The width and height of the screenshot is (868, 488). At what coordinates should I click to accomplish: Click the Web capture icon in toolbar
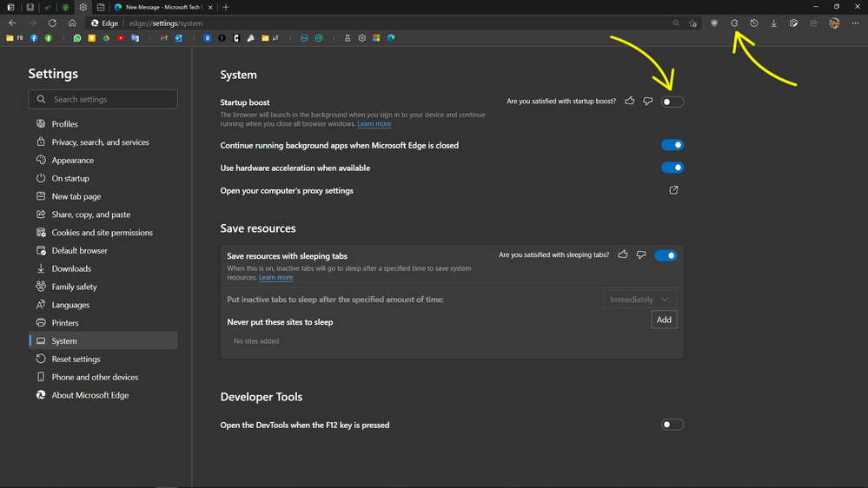point(794,23)
